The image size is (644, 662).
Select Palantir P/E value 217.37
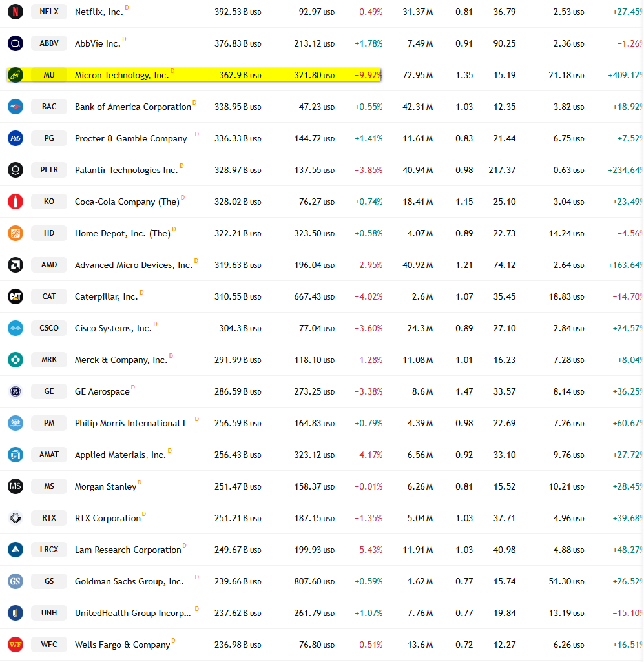click(502, 170)
